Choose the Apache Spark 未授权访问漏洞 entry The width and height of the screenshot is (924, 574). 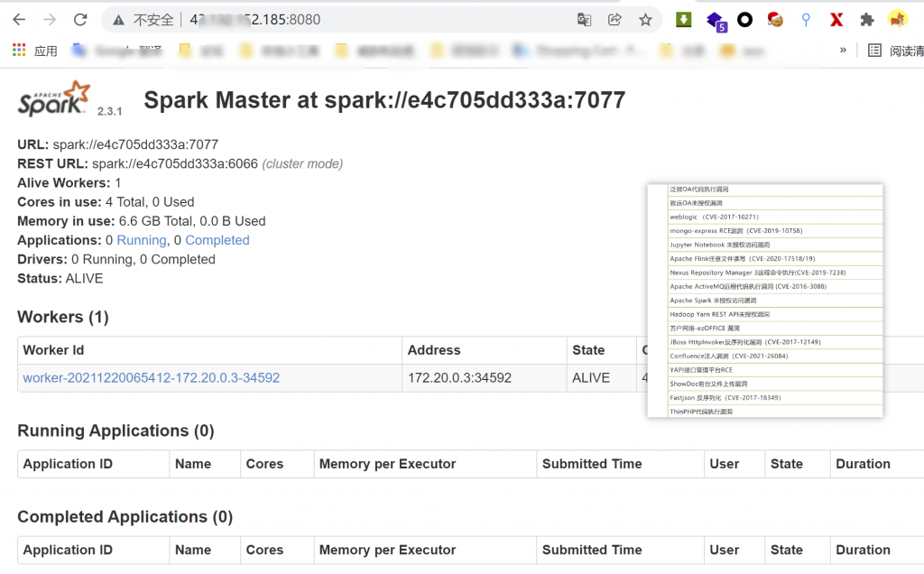coord(775,301)
